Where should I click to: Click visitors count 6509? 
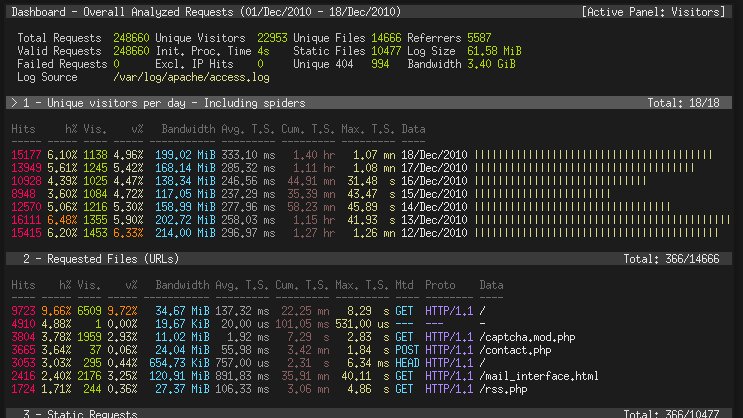click(x=89, y=311)
